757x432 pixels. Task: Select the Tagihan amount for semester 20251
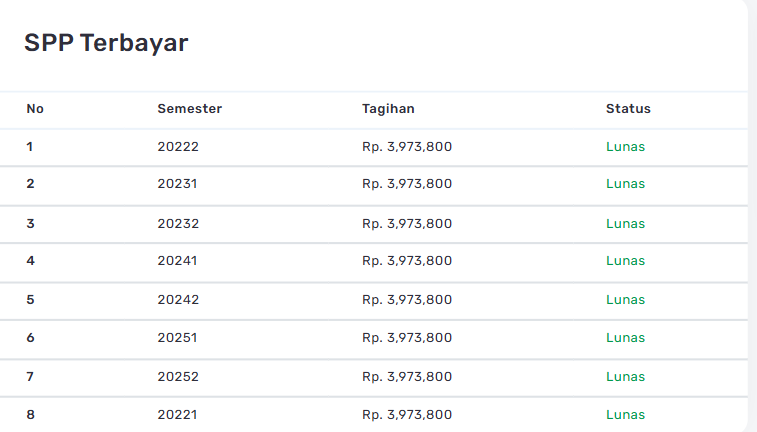tap(407, 338)
